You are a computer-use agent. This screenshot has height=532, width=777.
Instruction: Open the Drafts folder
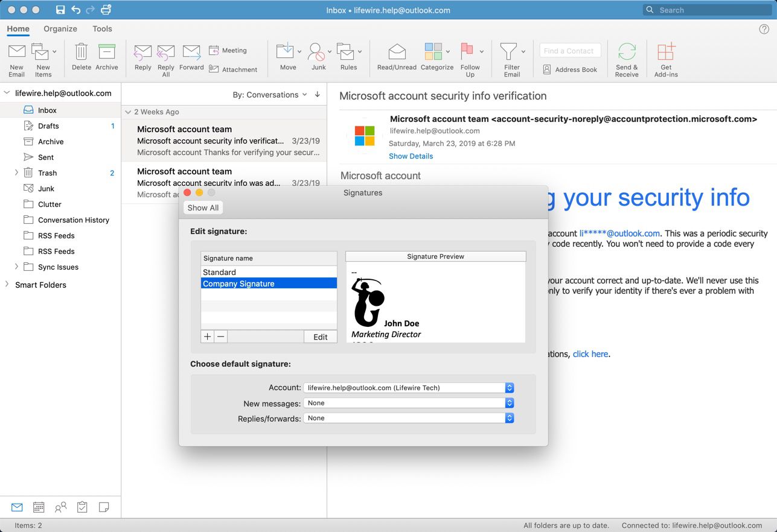60,126
